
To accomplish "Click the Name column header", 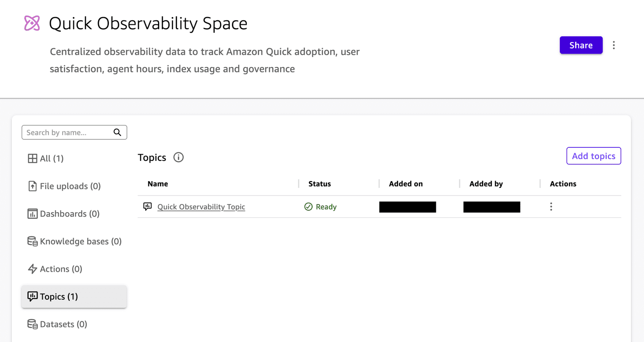I will (158, 184).
